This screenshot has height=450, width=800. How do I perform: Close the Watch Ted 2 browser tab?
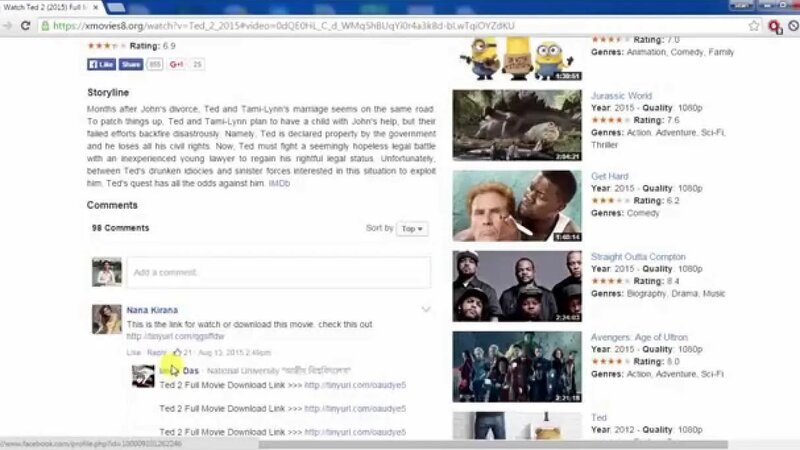click(x=95, y=7)
